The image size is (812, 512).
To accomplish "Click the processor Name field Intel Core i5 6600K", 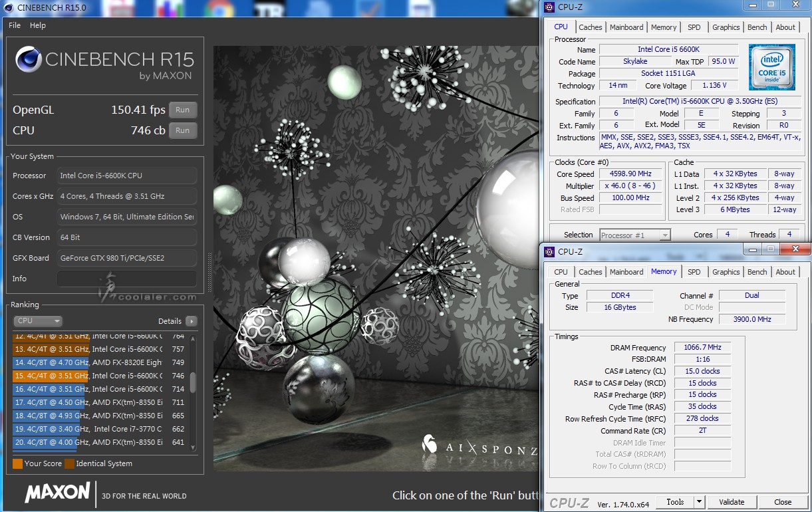I will [668, 49].
